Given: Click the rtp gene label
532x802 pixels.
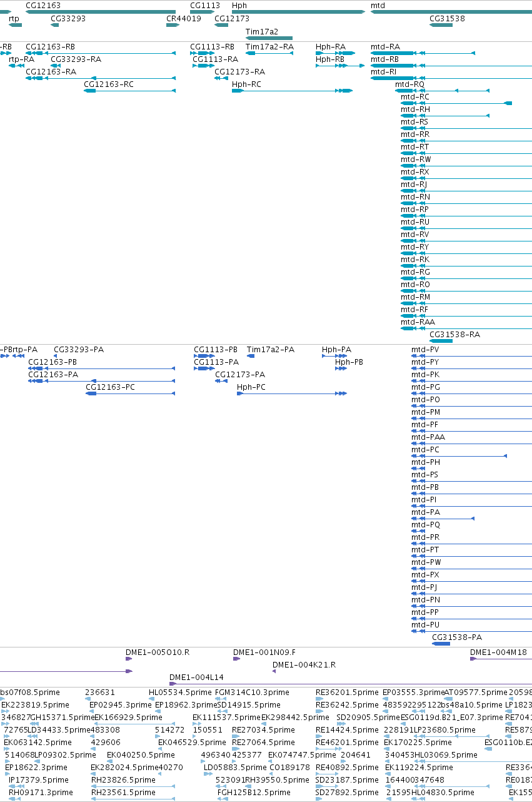Looking at the screenshot, I should [x=14, y=19].
